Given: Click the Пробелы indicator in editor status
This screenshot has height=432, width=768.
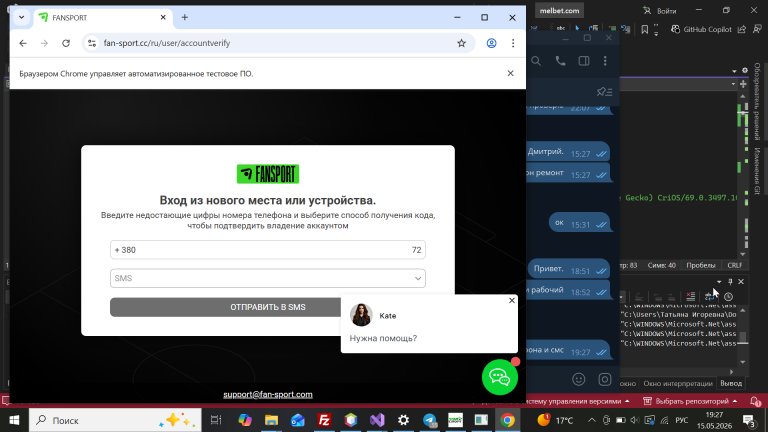Looking at the screenshot, I should click(x=701, y=265).
